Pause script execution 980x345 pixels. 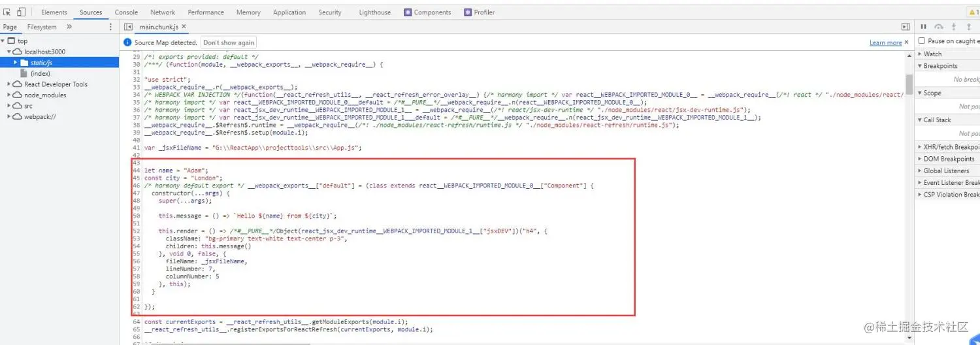click(924, 27)
